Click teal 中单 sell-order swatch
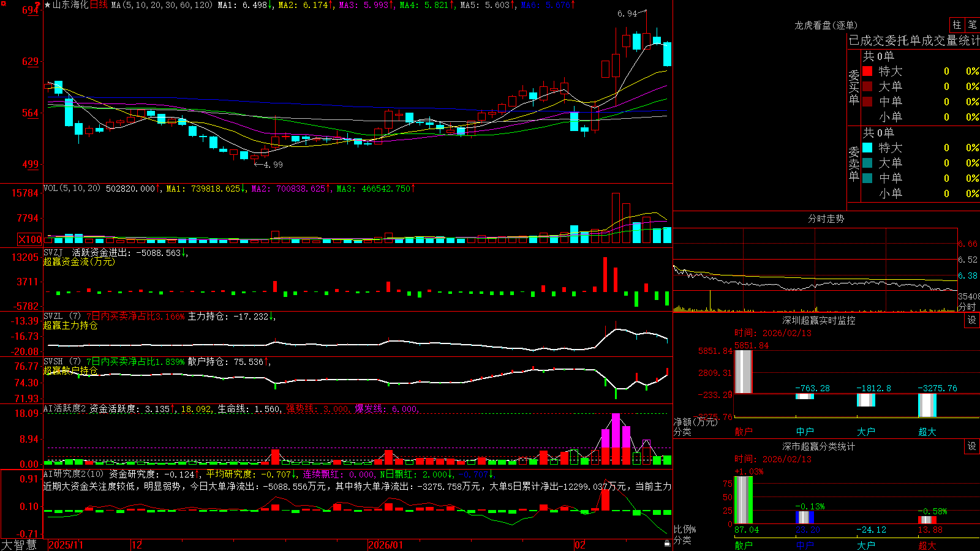Viewport: 980px width, 551px height. tap(867, 178)
